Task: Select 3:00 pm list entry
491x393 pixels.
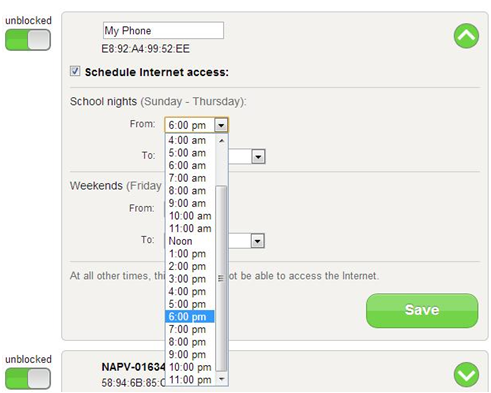Action: pyautogui.click(x=190, y=279)
